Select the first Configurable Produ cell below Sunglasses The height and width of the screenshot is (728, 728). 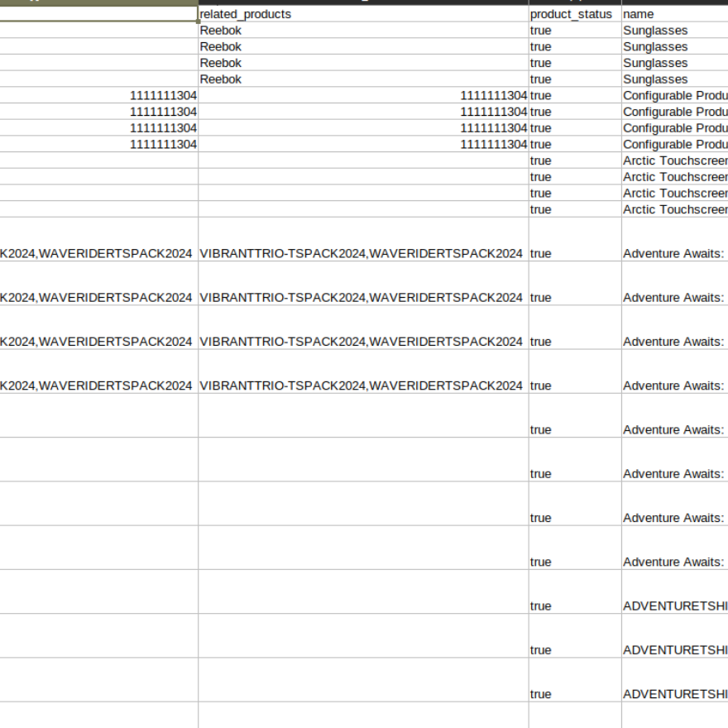point(674,95)
